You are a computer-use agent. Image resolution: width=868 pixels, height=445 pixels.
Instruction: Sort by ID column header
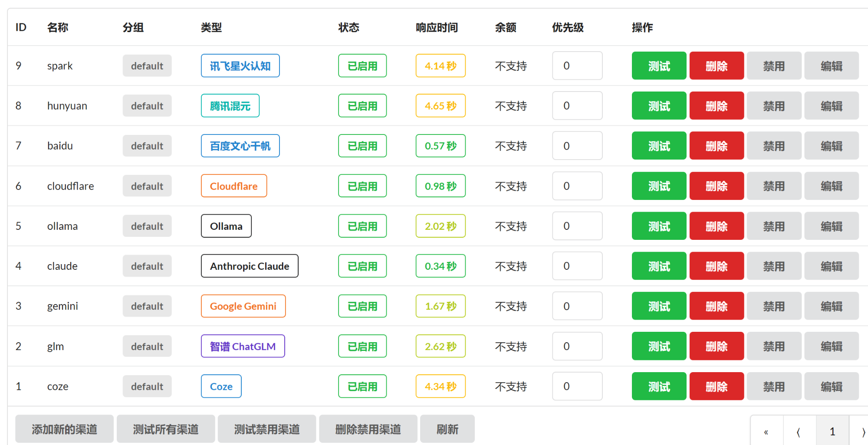click(21, 27)
